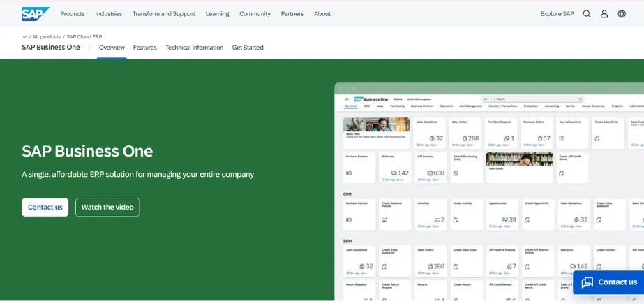Select Analytics tab in product preview
The height and width of the screenshot is (304, 644).
coord(617,106)
